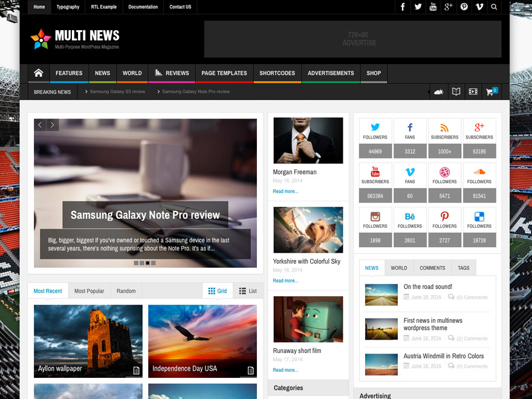This screenshot has width=532, height=399.
Task: Read more about Yorkshire with Colorful Sky
Action: (285, 281)
